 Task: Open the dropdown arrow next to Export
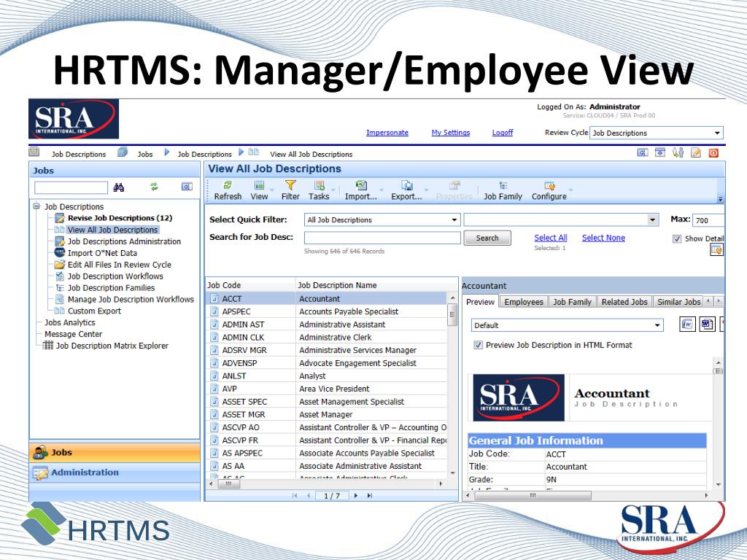(x=426, y=190)
